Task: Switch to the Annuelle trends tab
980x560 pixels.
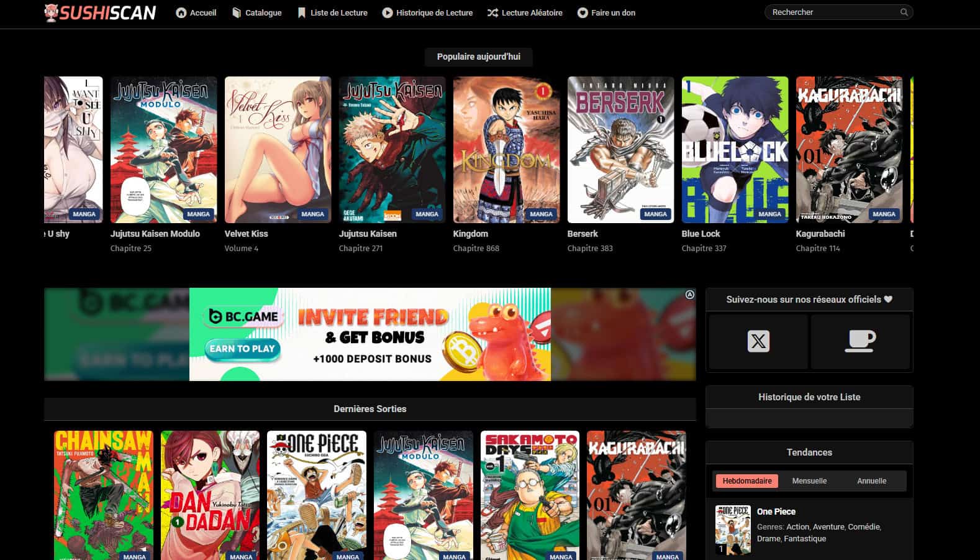Action: click(x=871, y=481)
